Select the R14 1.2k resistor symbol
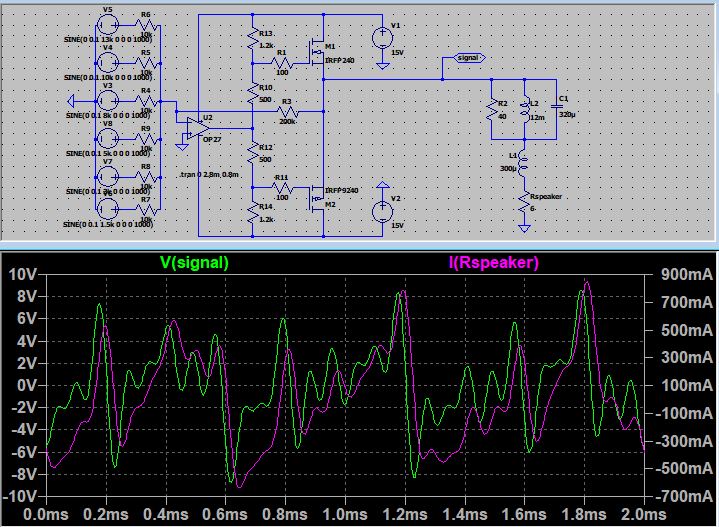This screenshot has height=527, width=719. 253,213
